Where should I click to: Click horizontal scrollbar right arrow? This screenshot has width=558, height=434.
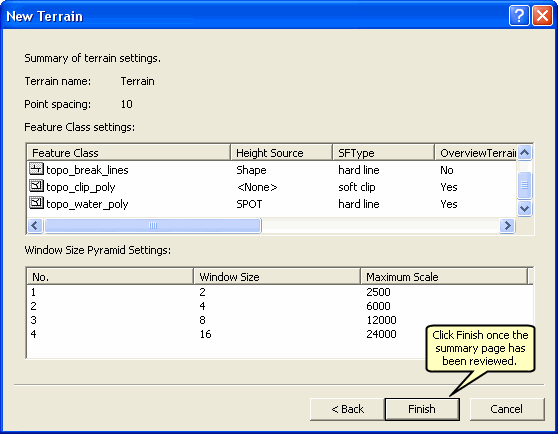click(x=507, y=225)
